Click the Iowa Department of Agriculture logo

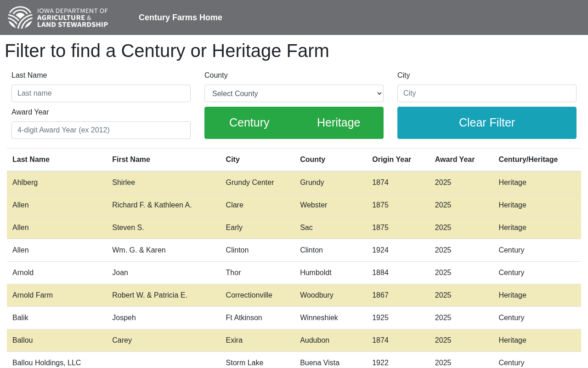[58, 17]
